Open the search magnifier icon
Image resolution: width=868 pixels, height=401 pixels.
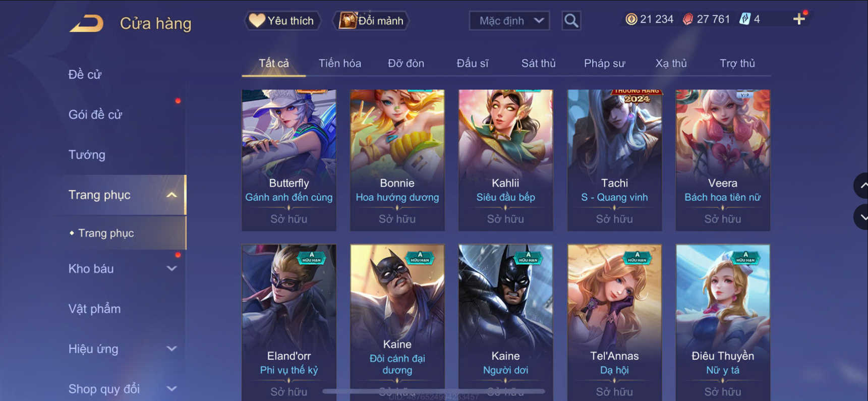[571, 21]
